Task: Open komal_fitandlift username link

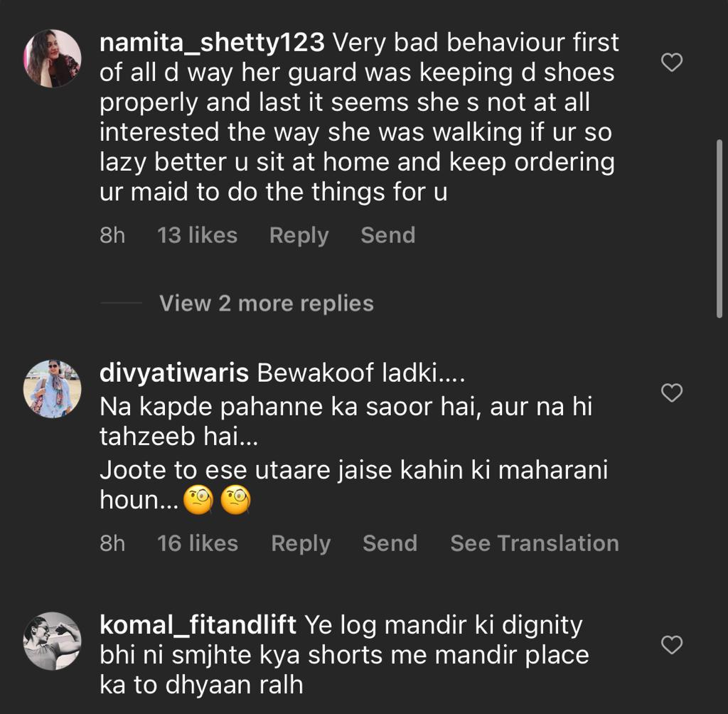Action: point(198,625)
